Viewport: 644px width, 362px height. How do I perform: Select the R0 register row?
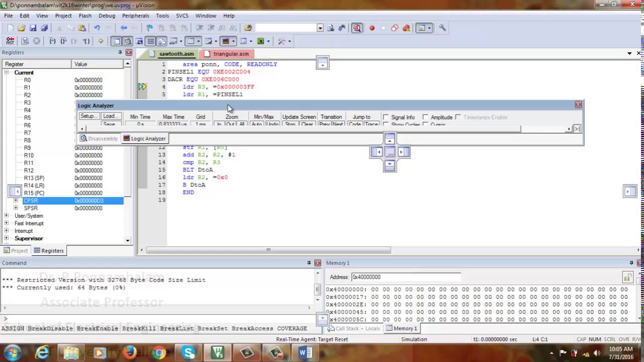63,80
